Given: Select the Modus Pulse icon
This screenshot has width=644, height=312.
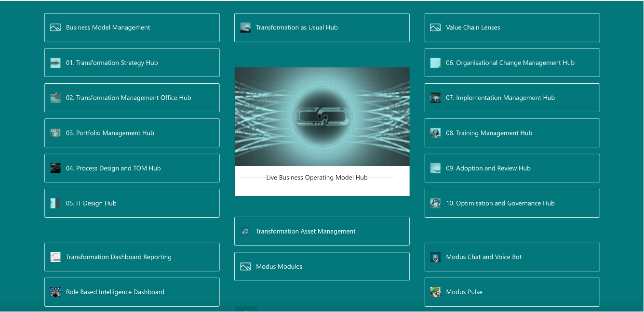Looking at the screenshot, I should (435, 292).
